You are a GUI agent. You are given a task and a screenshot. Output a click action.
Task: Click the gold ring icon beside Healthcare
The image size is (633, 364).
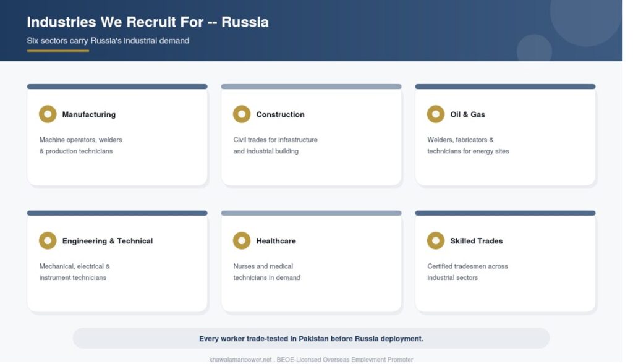(x=242, y=241)
